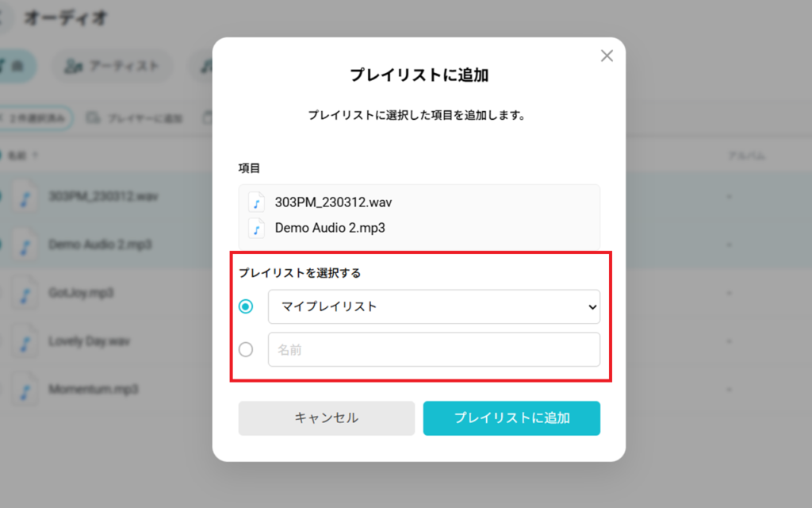Screen dimensions: 812x508
Task: Click the Momentum.mp3 music file icon
Action: coord(25,391)
